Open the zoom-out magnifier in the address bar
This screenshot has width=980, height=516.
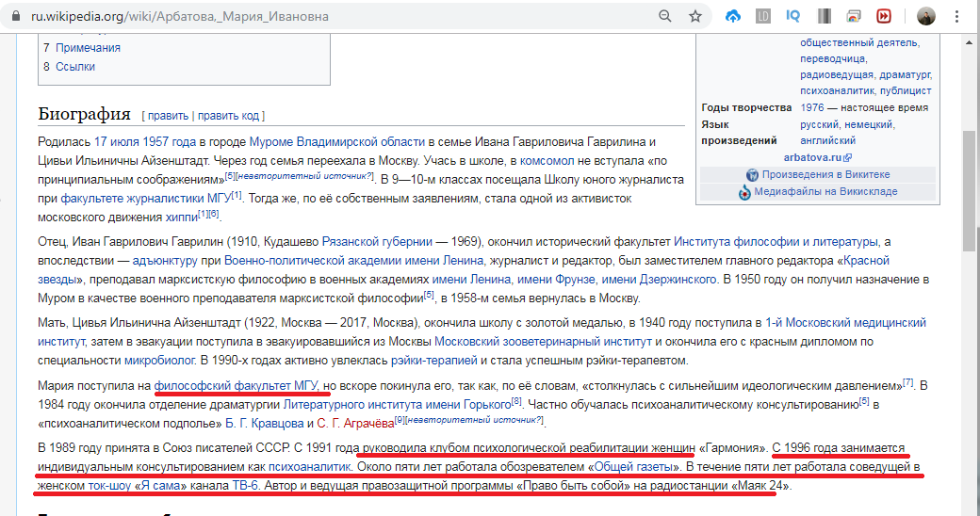[665, 16]
